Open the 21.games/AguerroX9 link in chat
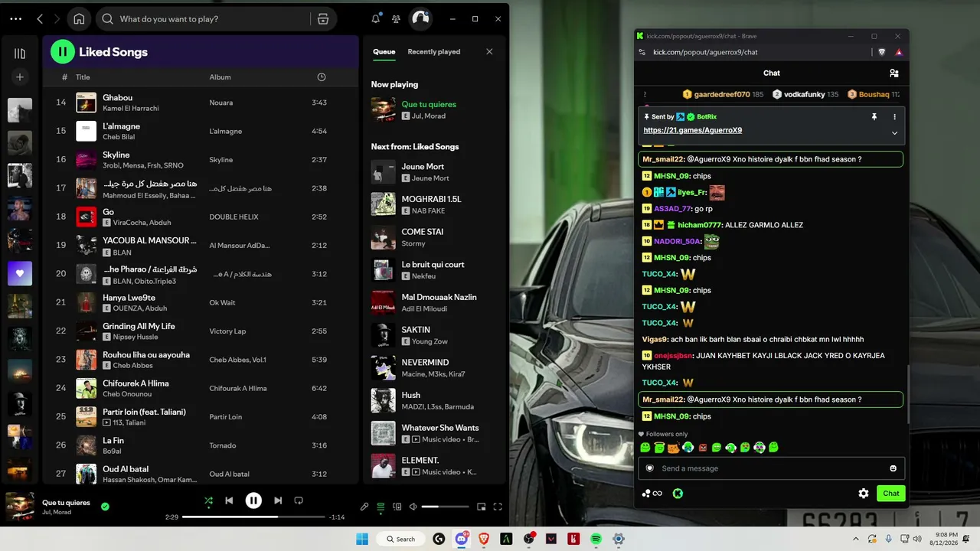The image size is (980, 551). 693,130
